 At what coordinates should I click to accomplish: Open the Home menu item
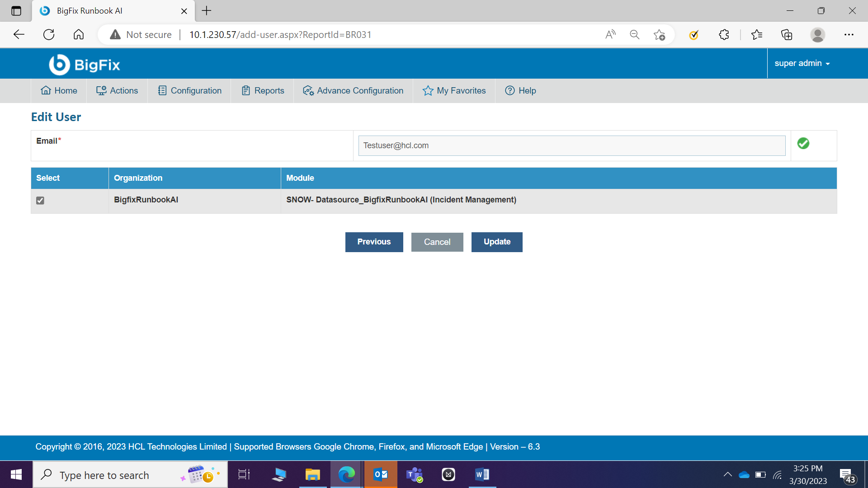pos(59,90)
